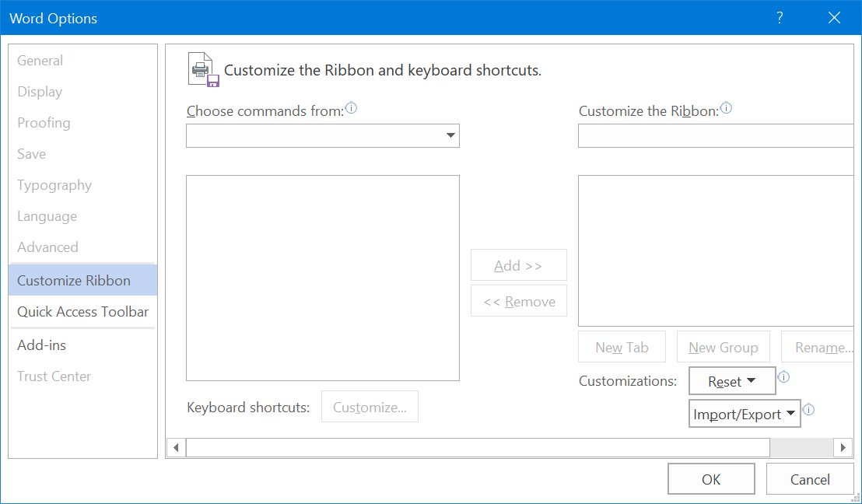
Task: Click the Customize the Ribbon combo box
Action: pos(716,136)
